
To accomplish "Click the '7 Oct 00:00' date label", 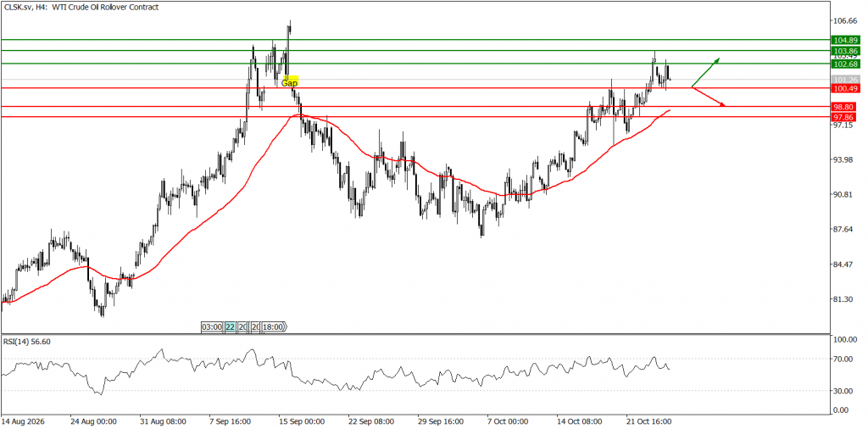I will [x=509, y=422].
